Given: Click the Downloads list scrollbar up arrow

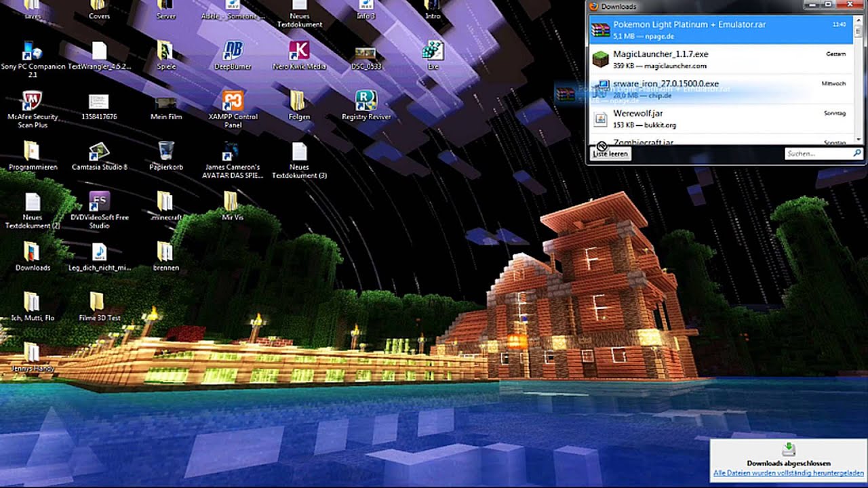Looking at the screenshot, I should pyautogui.click(x=859, y=19).
